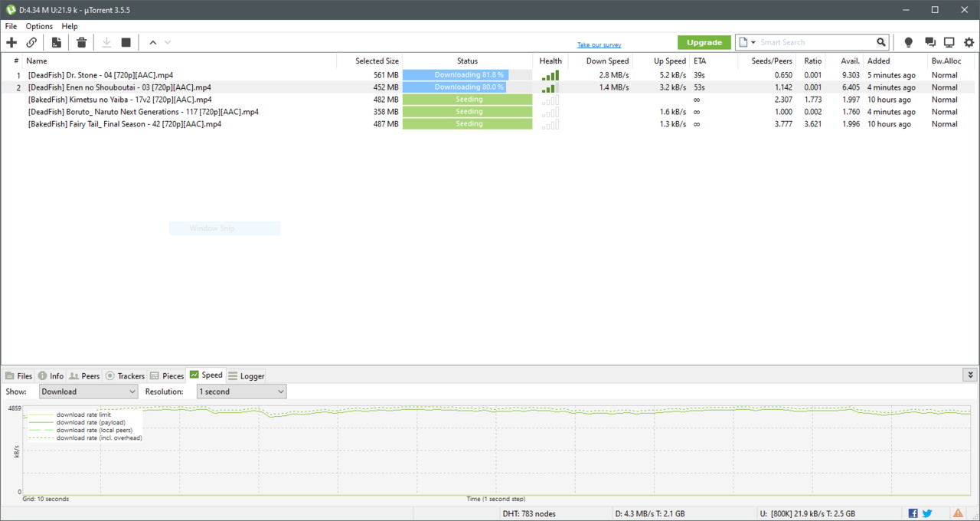Click the lightbulb icon in the toolbar
The width and height of the screenshot is (980, 521).
[909, 43]
